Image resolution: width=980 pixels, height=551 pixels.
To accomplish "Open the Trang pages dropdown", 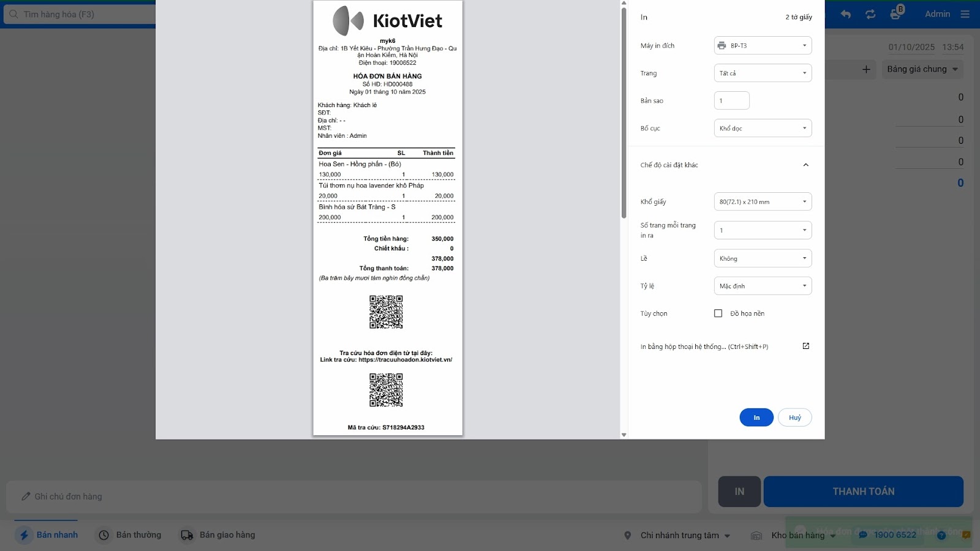I will click(x=763, y=73).
